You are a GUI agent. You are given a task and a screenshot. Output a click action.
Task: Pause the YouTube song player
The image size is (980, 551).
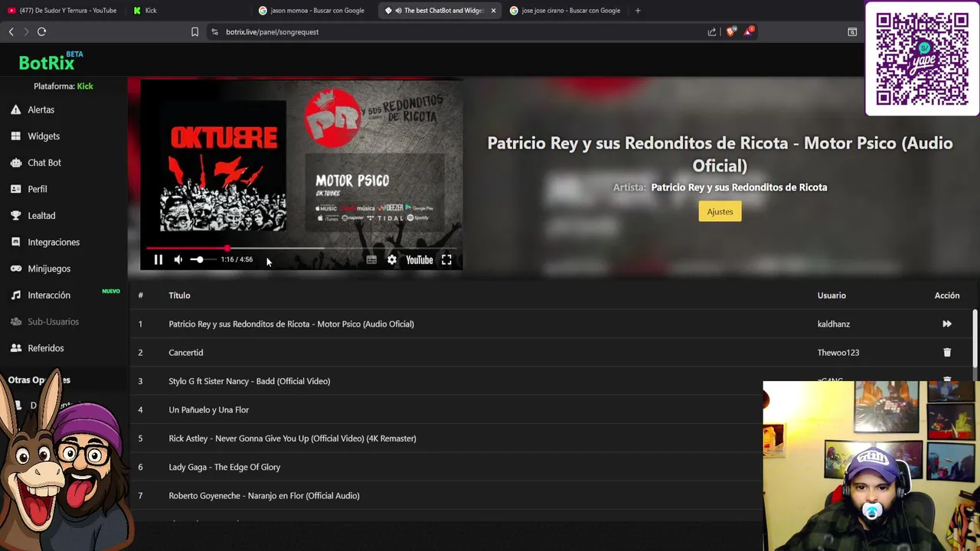click(x=158, y=260)
